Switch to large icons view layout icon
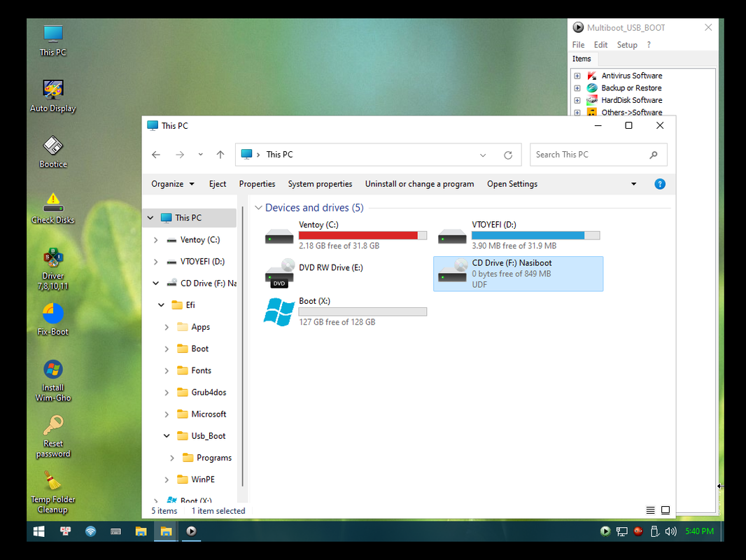 [x=666, y=510]
